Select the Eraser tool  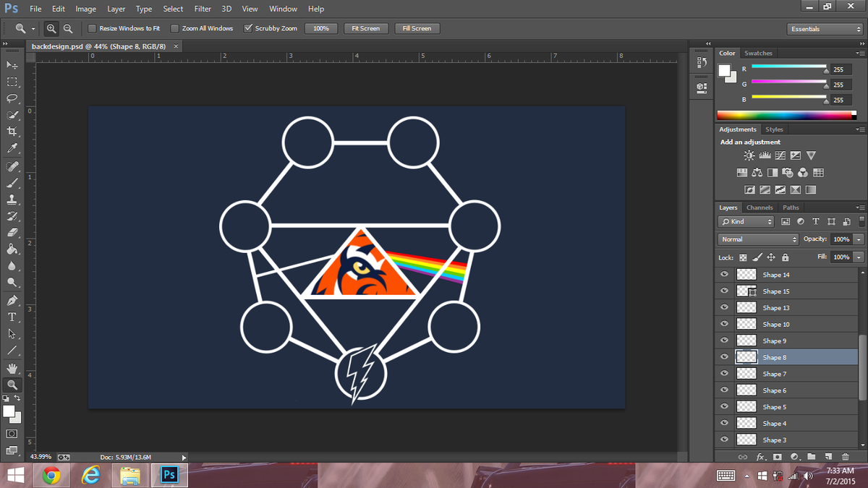click(12, 233)
